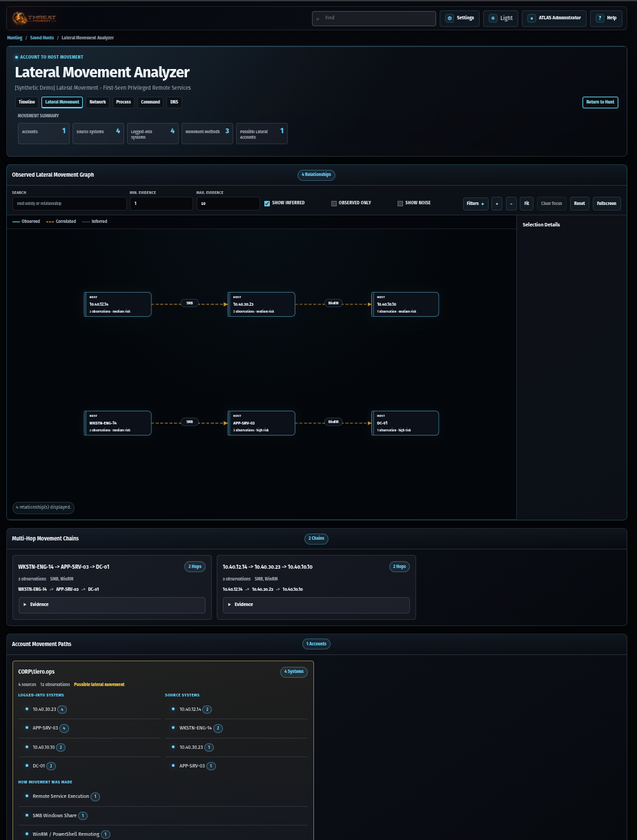Click SMB Windows Share method row
The width and height of the screenshot is (637, 840).
163,816
